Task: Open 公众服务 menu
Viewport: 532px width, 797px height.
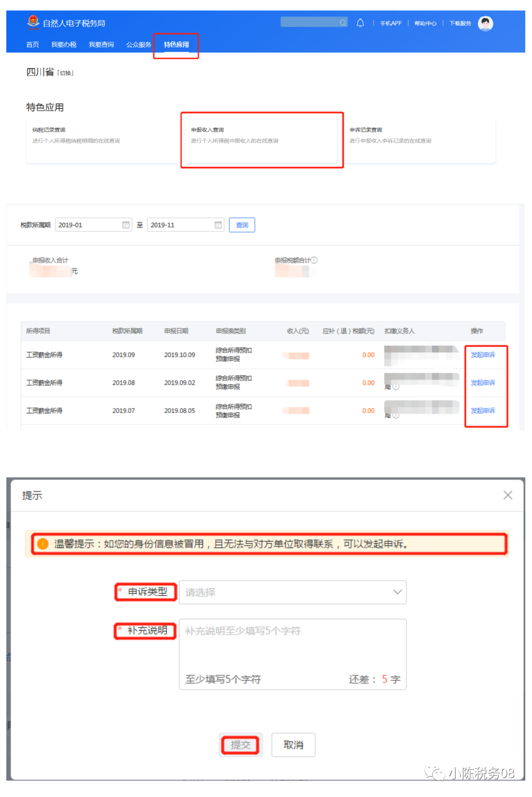Action: pyautogui.click(x=138, y=44)
